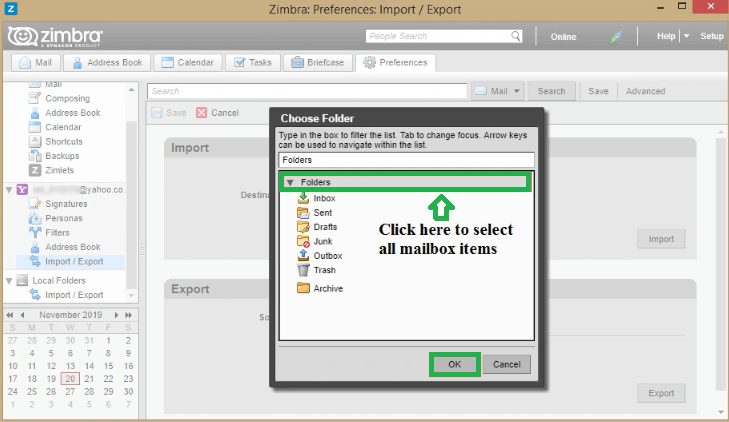Viewport: 729px width, 422px height.
Task: Click the People Search field
Action: (x=437, y=36)
